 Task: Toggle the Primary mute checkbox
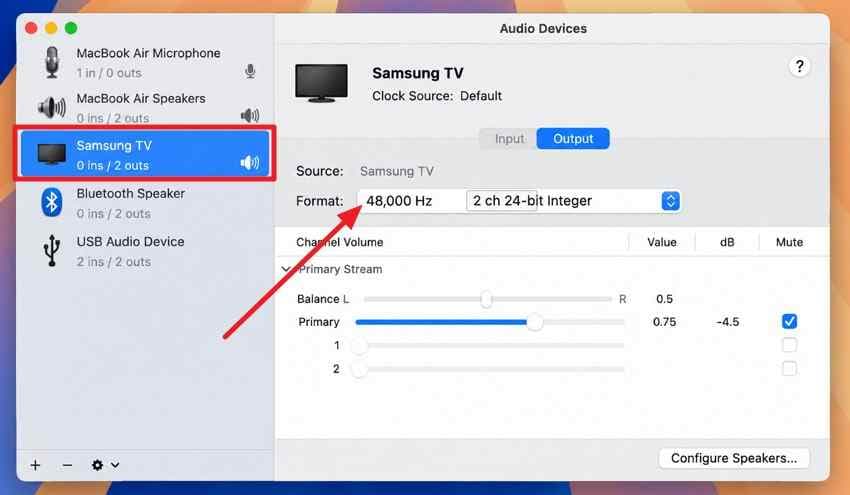coord(789,322)
